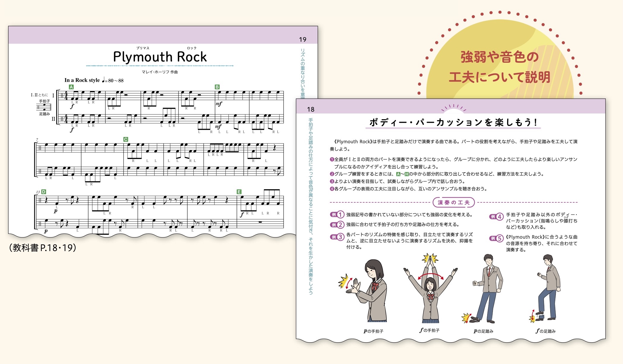Viewport: 623px width, 364px height.
Task: Click the ボディー・パーカッションを楽しもう heading
Action: coord(453,122)
